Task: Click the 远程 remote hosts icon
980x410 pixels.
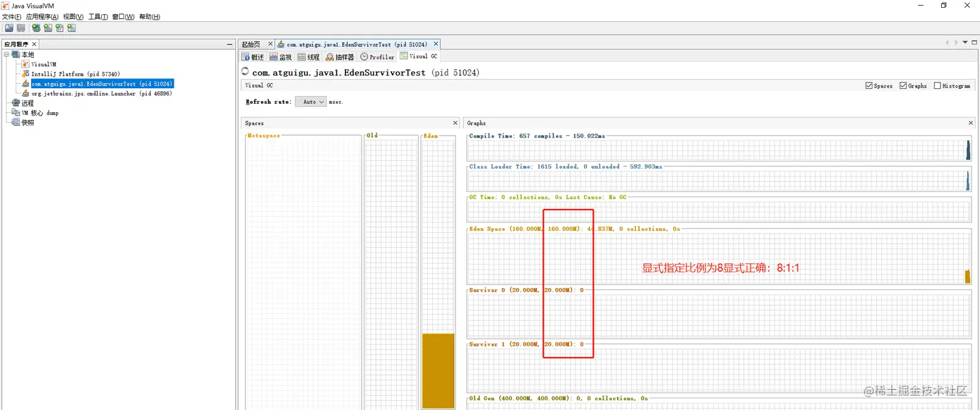Action: pyautogui.click(x=16, y=103)
